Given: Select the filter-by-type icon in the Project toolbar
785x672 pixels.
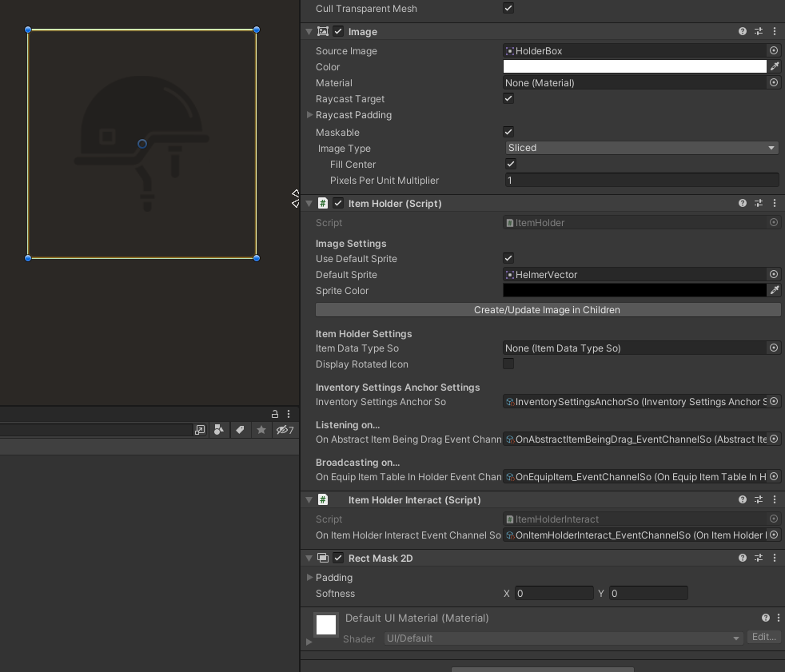Looking at the screenshot, I should (220, 430).
